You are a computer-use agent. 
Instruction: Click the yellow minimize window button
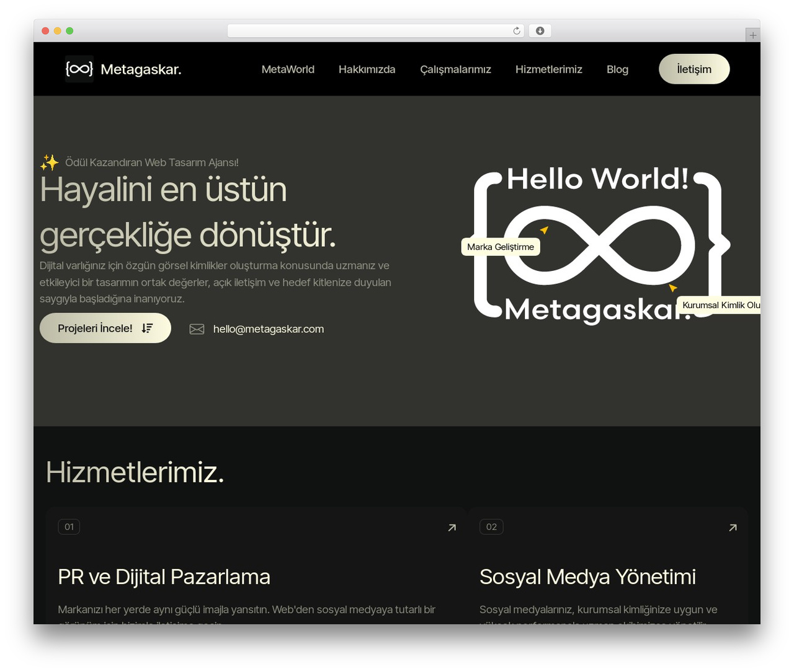tap(58, 31)
